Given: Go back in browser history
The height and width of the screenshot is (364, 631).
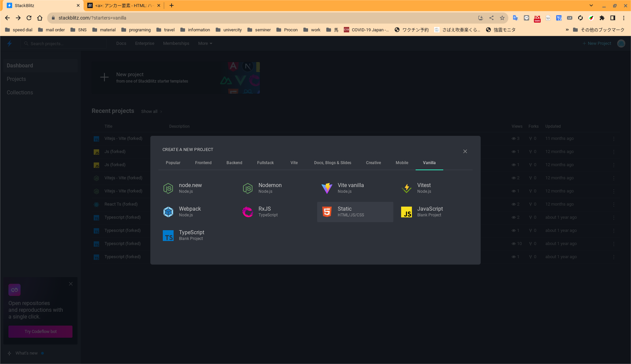Looking at the screenshot, I should (7, 18).
